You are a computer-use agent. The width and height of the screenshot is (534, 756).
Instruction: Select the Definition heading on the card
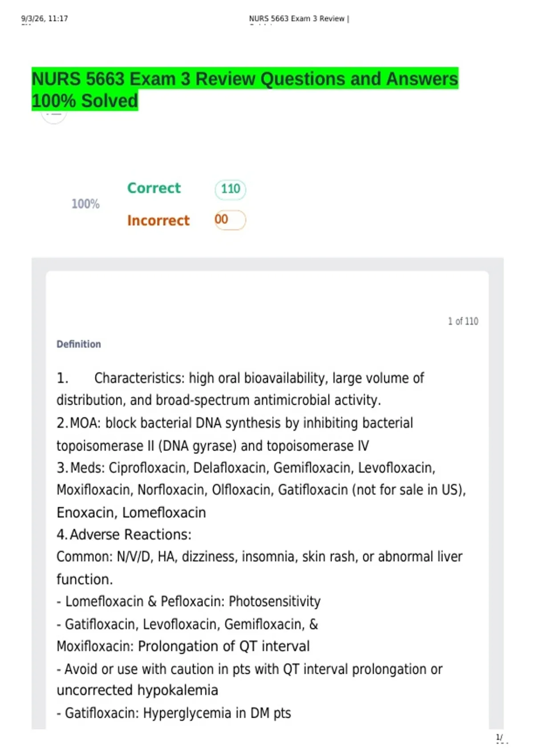(79, 344)
